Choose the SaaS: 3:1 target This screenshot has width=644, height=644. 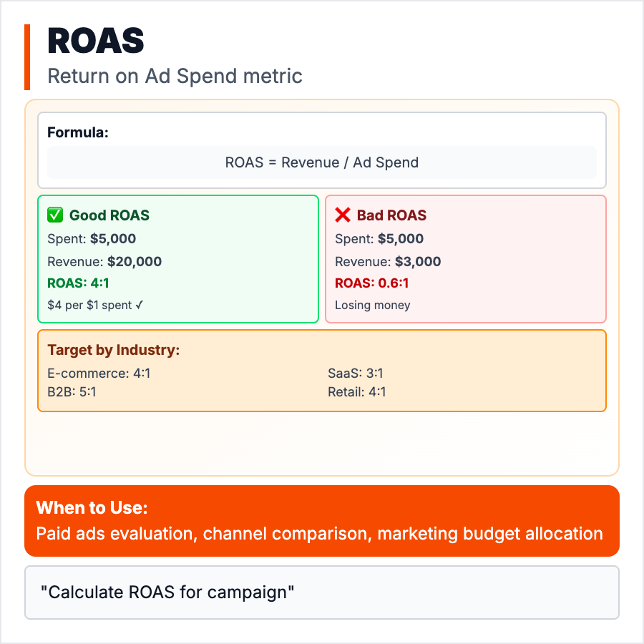tap(356, 374)
